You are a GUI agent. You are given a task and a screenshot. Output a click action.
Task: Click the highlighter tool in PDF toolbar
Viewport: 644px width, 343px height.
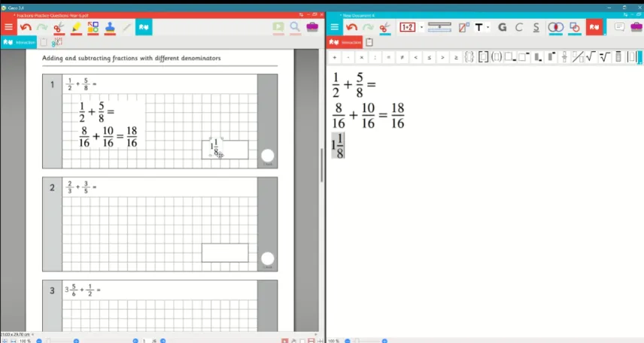pyautogui.click(x=76, y=28)
